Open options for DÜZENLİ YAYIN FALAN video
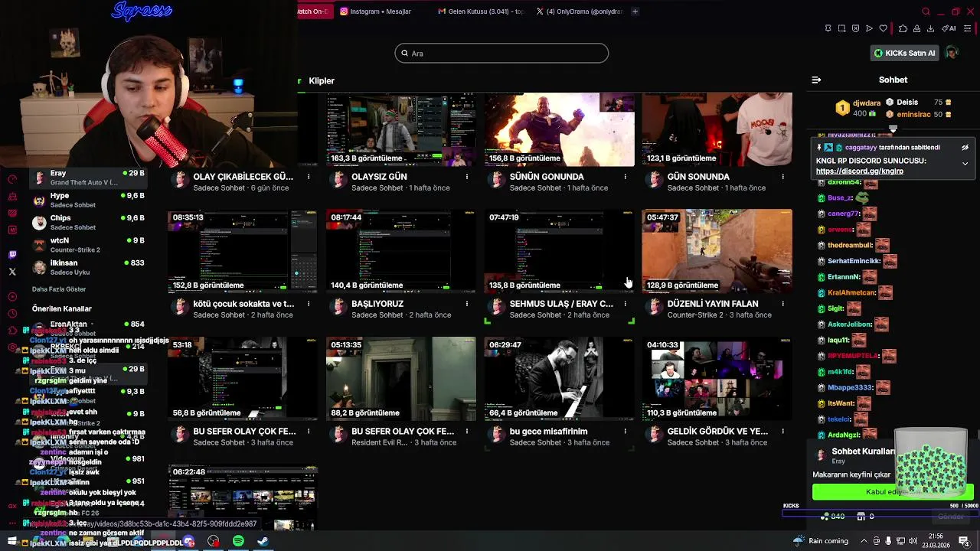 (x=782, y=304)
